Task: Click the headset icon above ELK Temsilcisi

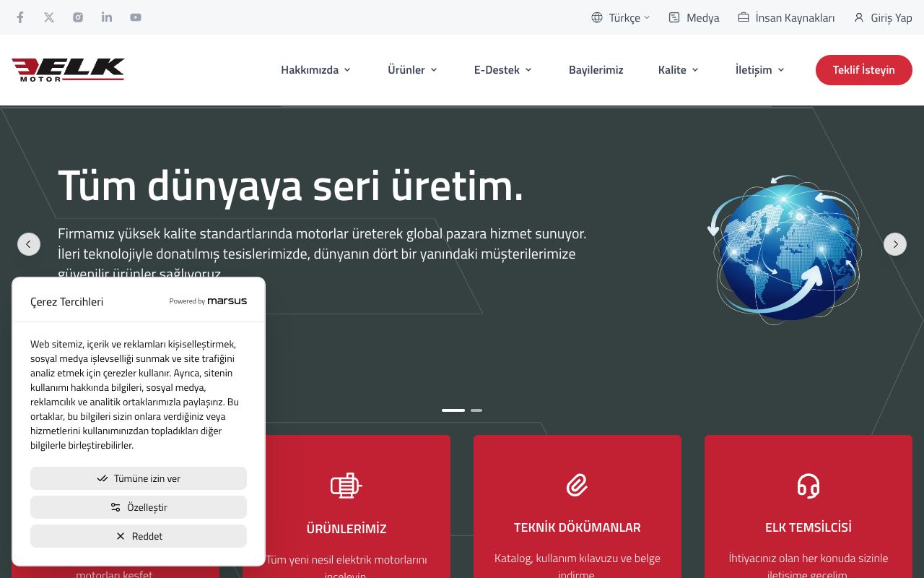Action: [808, 486]
